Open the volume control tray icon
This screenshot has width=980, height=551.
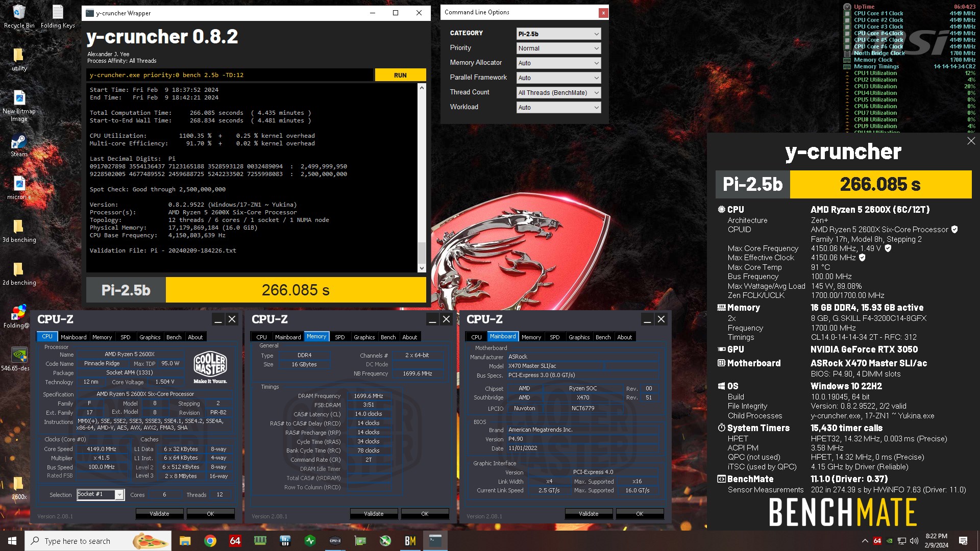(x=914, y=541)
